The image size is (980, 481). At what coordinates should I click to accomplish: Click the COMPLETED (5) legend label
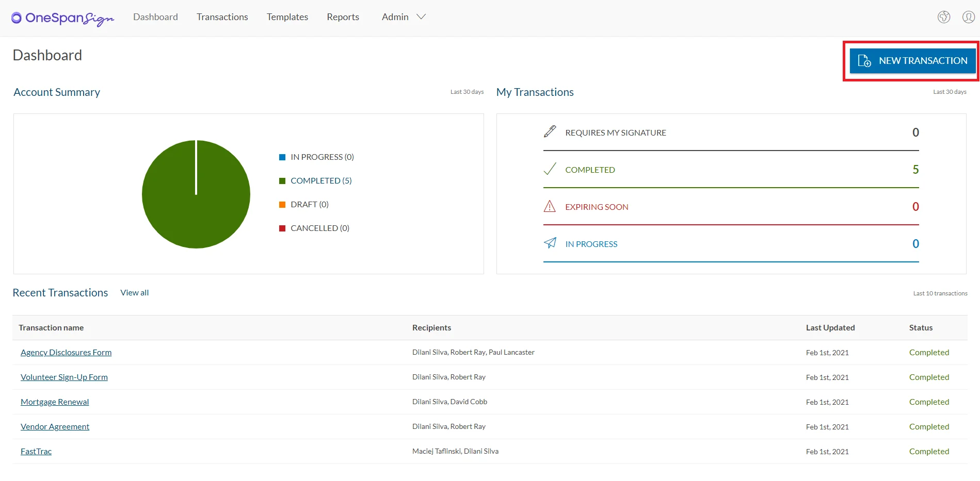321,181
